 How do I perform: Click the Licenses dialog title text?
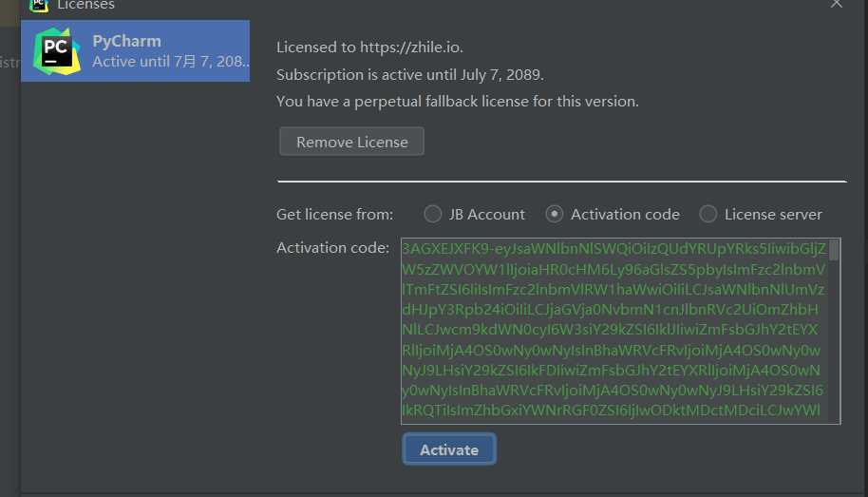[x=85, y=5]
